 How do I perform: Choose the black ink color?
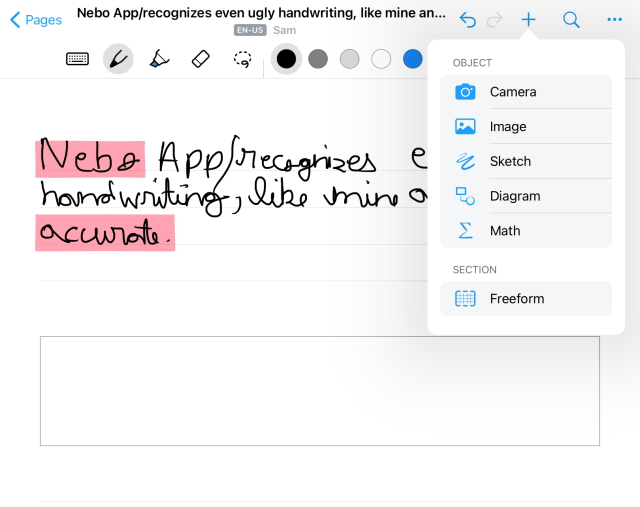[286, 59]
